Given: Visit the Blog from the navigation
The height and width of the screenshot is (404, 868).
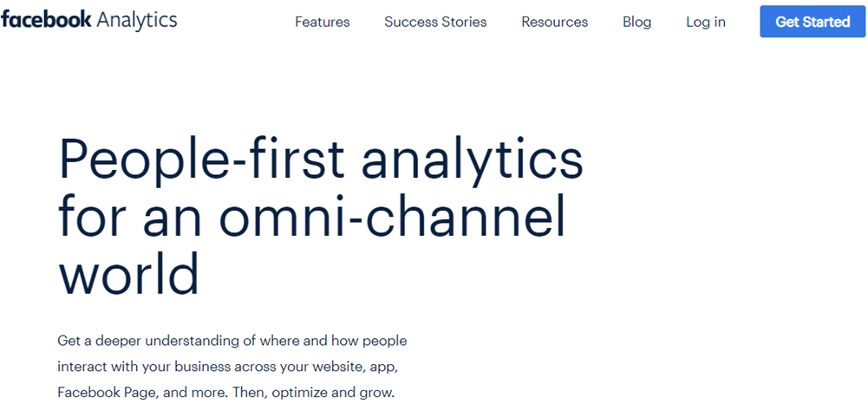Looking at the screenshot, I should tap(636, 22).
